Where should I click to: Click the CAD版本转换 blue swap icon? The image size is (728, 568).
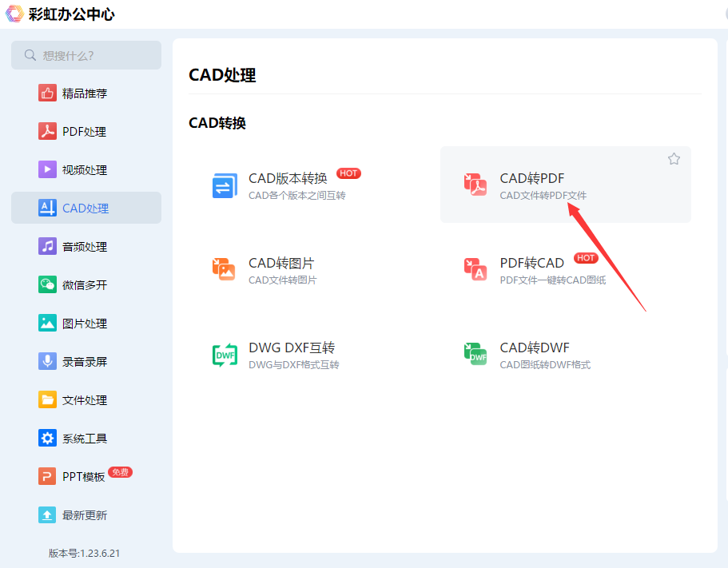click(x=225, y=185)
